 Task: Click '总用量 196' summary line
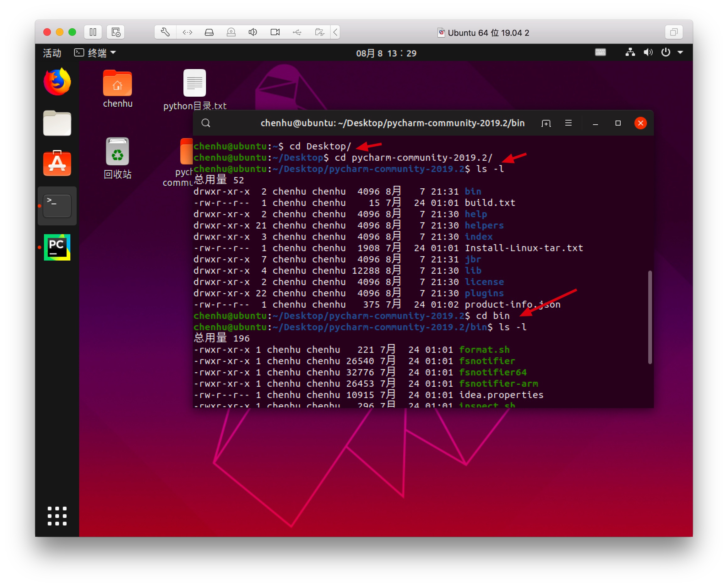222,338
